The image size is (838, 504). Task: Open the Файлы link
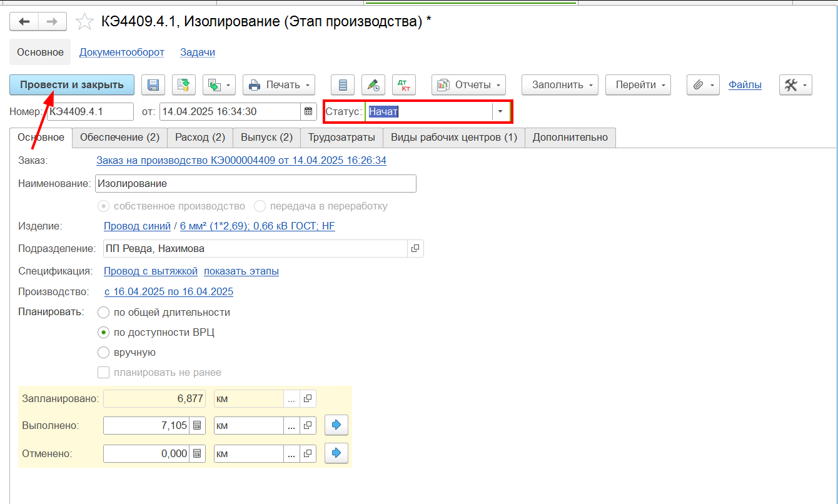[x=745, y=85]
